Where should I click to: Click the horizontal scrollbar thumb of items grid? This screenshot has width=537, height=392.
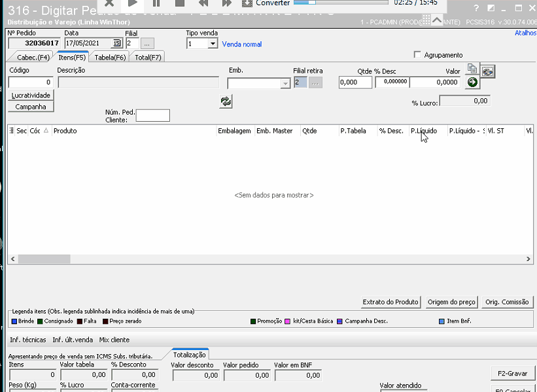[44, 259]
